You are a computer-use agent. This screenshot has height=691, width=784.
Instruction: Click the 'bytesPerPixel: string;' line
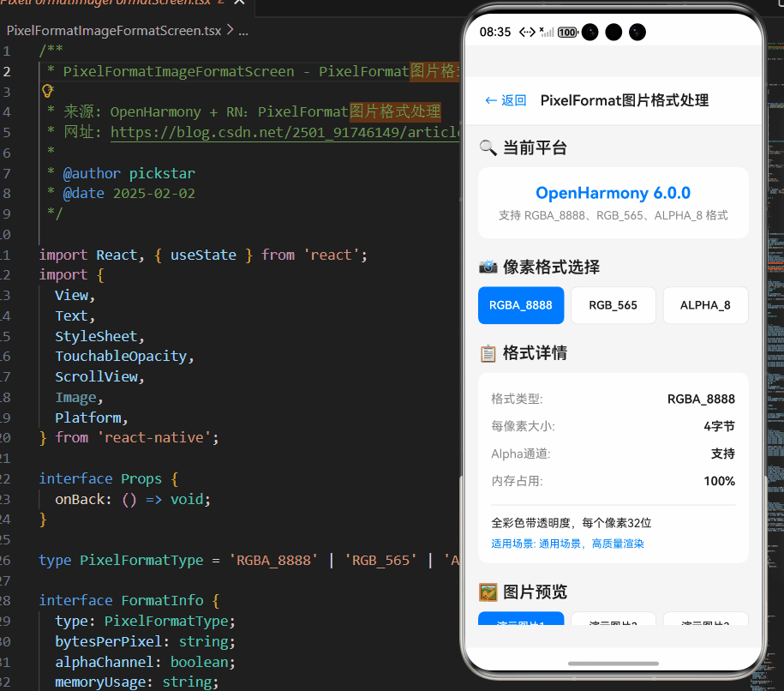tap(145, 641)
